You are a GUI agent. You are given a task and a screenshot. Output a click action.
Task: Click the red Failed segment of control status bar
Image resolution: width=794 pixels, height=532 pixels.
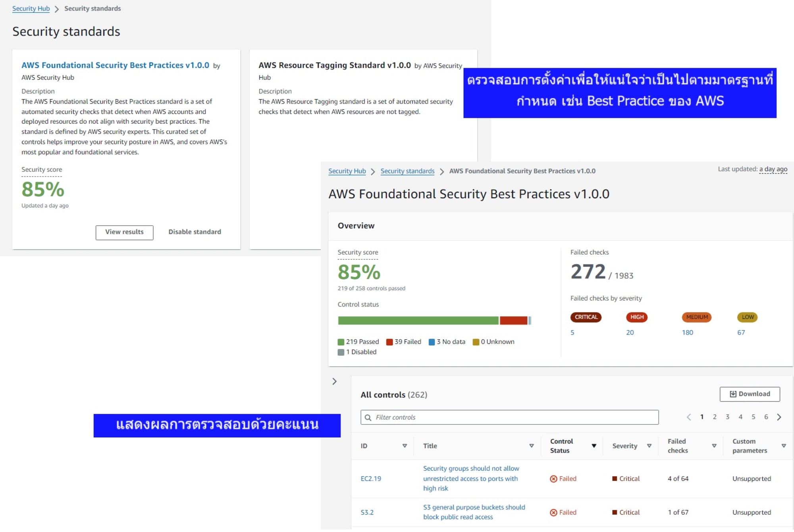click(513, 321)
